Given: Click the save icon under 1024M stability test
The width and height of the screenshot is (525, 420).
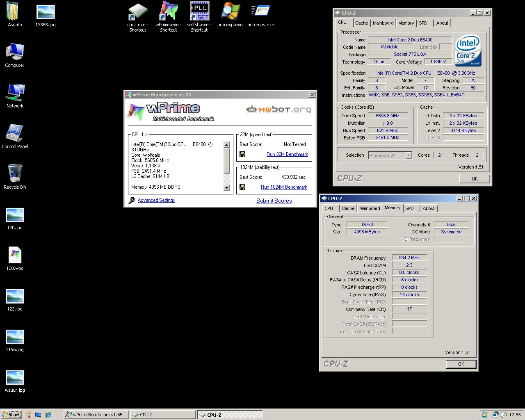Looking at the screenshot, I should [242, 187].
